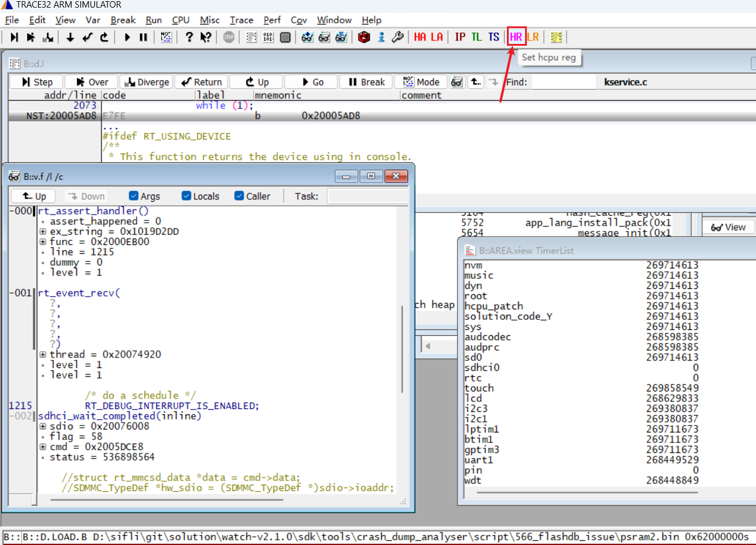The image size is (756, 545).
Task: Click the red HA toolbar button
Action: [420, 37]
